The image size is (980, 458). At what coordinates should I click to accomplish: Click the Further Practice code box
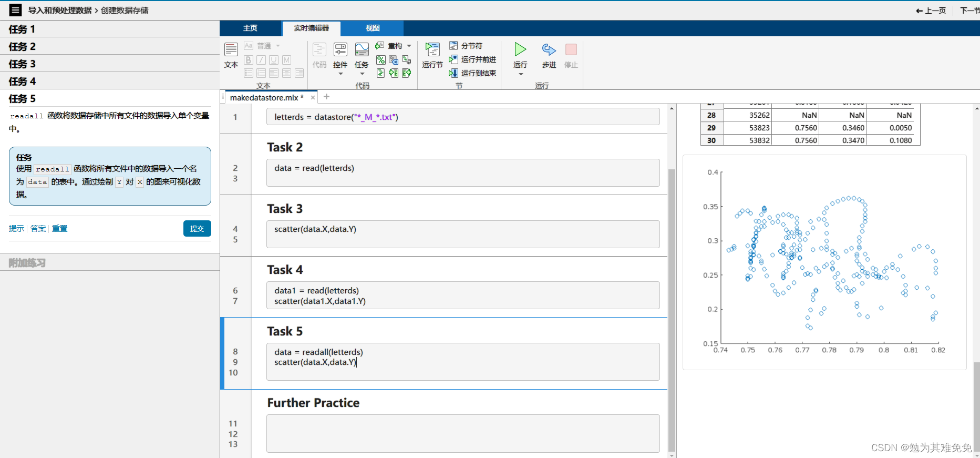[463, 433]
